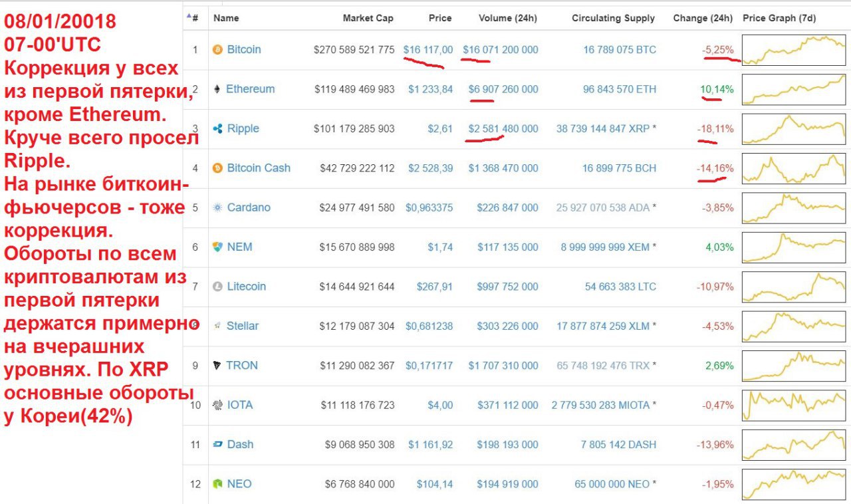Image resolution: width=851 pixels, height=504 pixels.
Task: Click TRON volume $1 707 310 000
Action: [x=503, y=366]
